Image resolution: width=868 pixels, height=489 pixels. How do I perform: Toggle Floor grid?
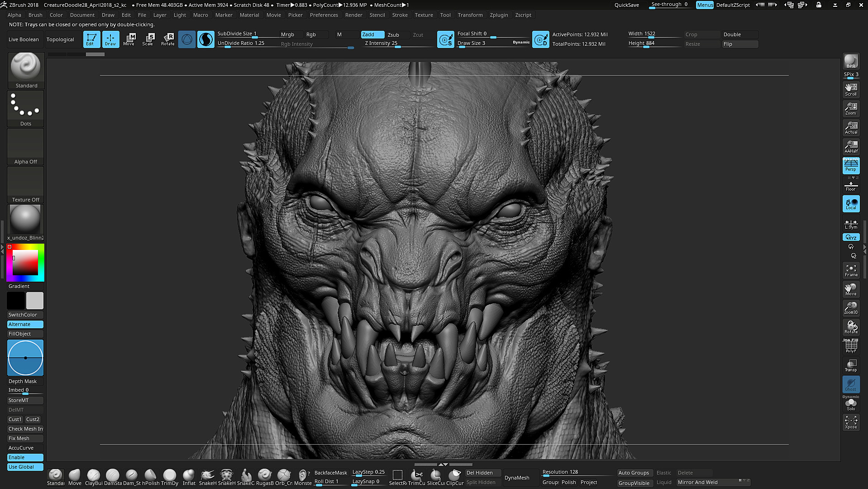[x=851, y=184]
